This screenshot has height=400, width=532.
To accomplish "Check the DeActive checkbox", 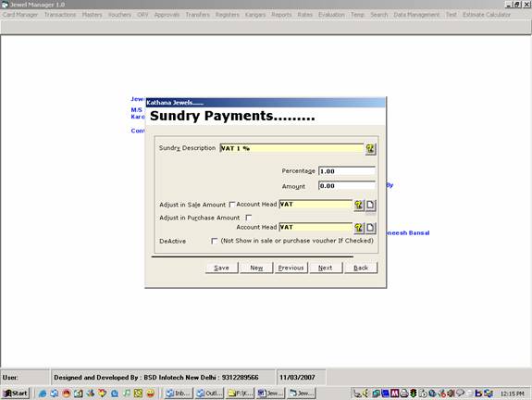I will [214, 241].
